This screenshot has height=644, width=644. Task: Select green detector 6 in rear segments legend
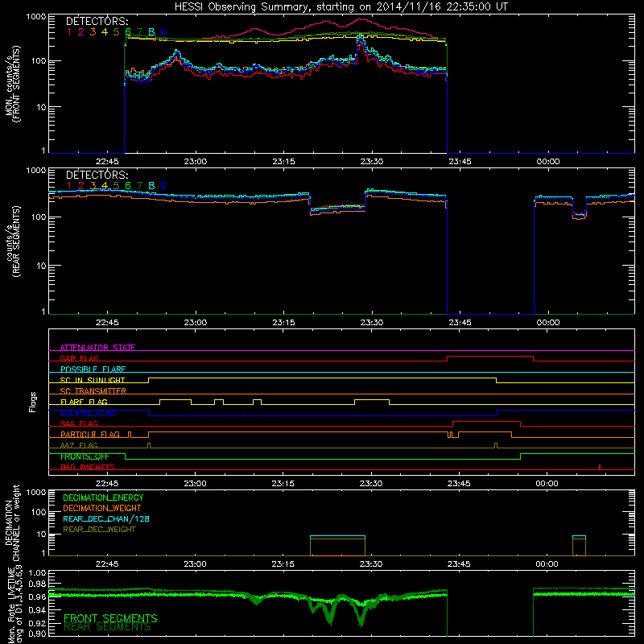pyautogui.click(x=128, y=186)
